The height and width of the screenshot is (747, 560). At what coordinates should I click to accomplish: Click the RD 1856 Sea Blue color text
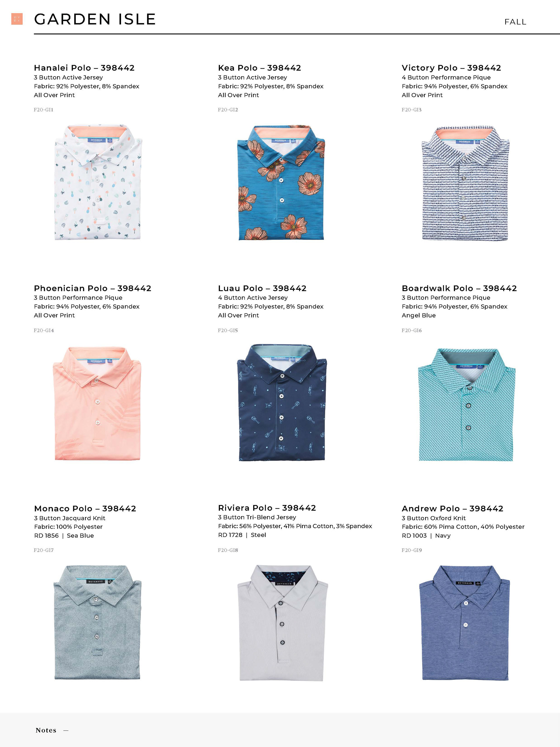coord(64,536)
